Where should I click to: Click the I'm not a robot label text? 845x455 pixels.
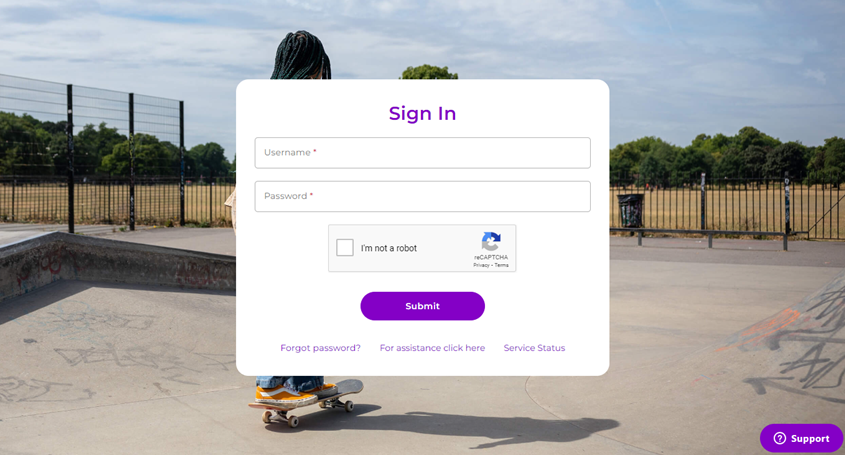[389, 248]
